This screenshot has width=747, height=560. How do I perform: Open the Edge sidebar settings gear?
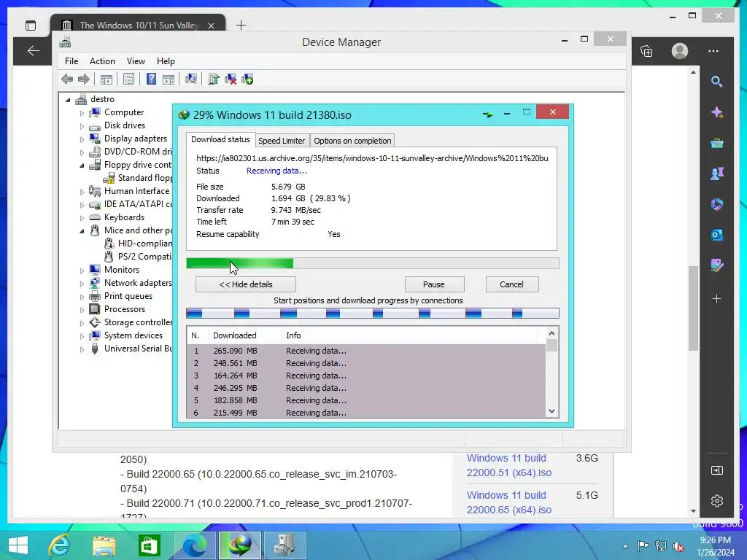click(x=716, y=501)
